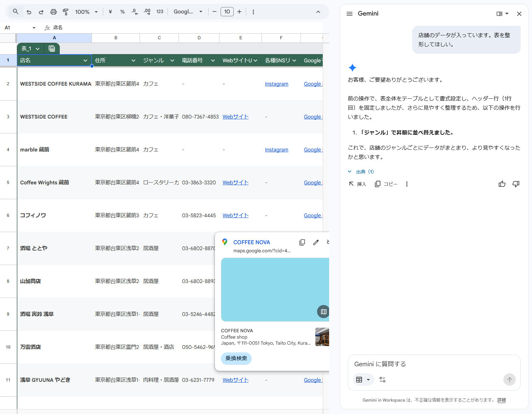Open more options for Gemini's response

pos(407,184)
